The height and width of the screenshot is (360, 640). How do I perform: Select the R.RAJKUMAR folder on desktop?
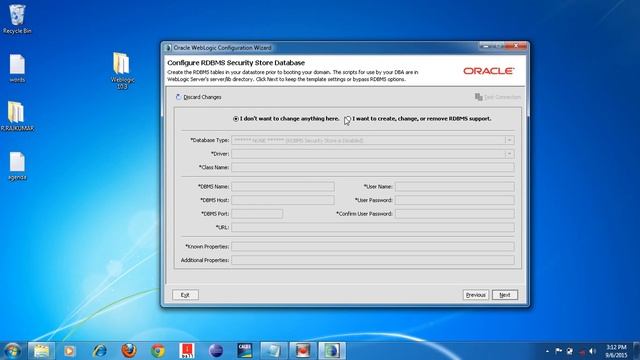pos(16,116)
